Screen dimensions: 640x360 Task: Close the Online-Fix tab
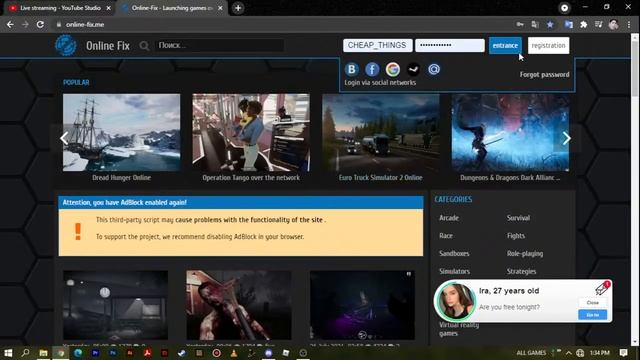(220, 8)
